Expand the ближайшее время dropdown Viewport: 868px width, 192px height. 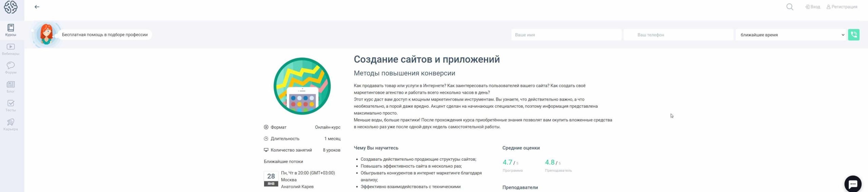(791, 35)
